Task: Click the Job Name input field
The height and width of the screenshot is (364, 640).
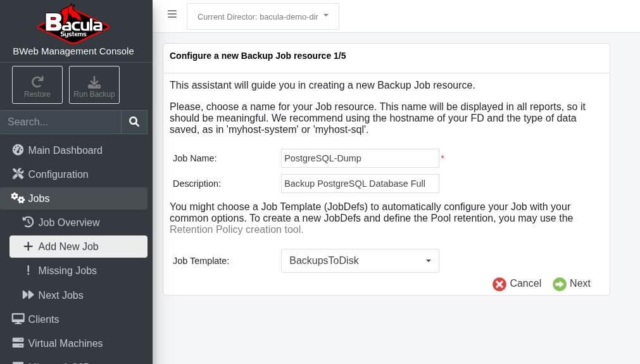Action: (x=360, y=158)
